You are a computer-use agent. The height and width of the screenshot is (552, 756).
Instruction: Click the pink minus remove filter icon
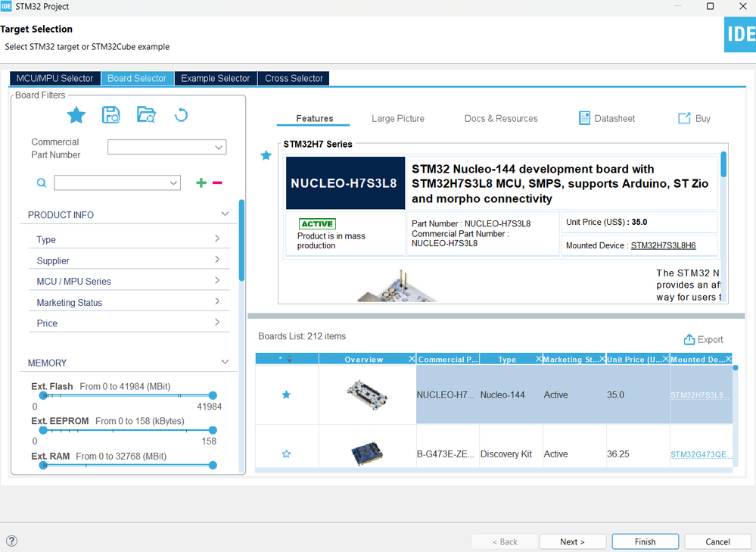point(217,182)
